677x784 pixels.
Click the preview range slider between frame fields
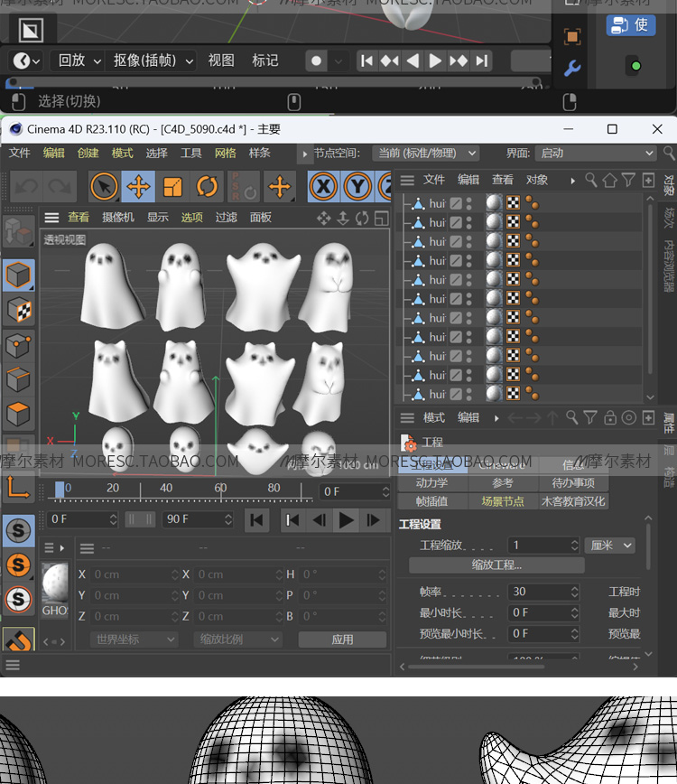point(140,520)
